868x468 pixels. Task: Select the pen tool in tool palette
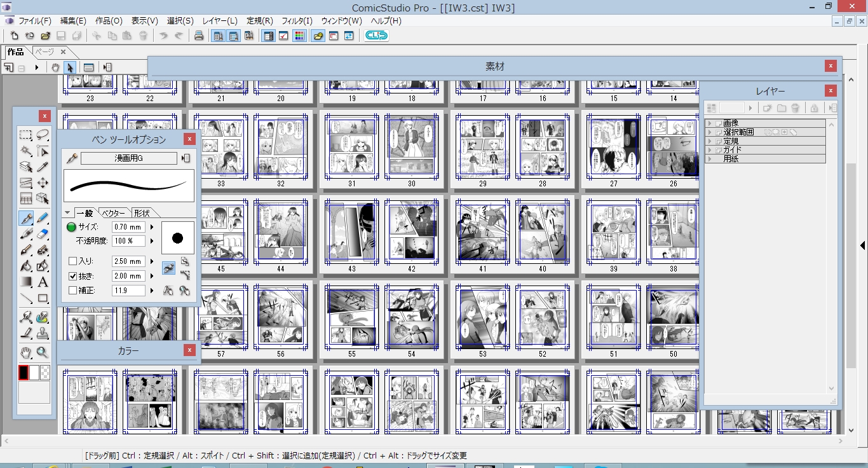point(26,218)
